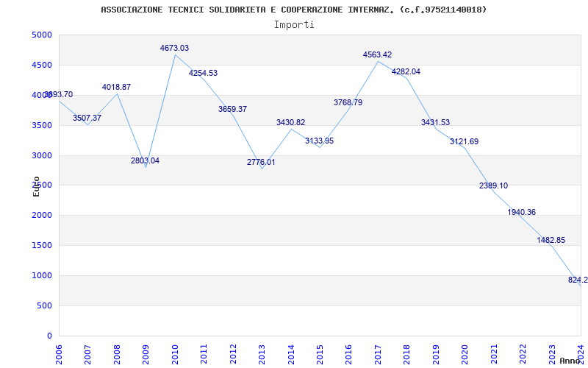Click x-axis year 2022
This screenshot has width=588, height=368.
click(x=523, y=354)
